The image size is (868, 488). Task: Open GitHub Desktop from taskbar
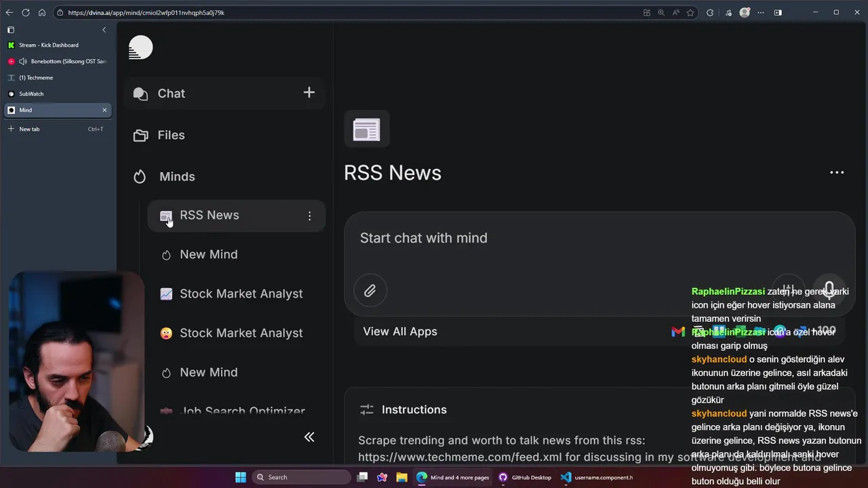[525, 477]
